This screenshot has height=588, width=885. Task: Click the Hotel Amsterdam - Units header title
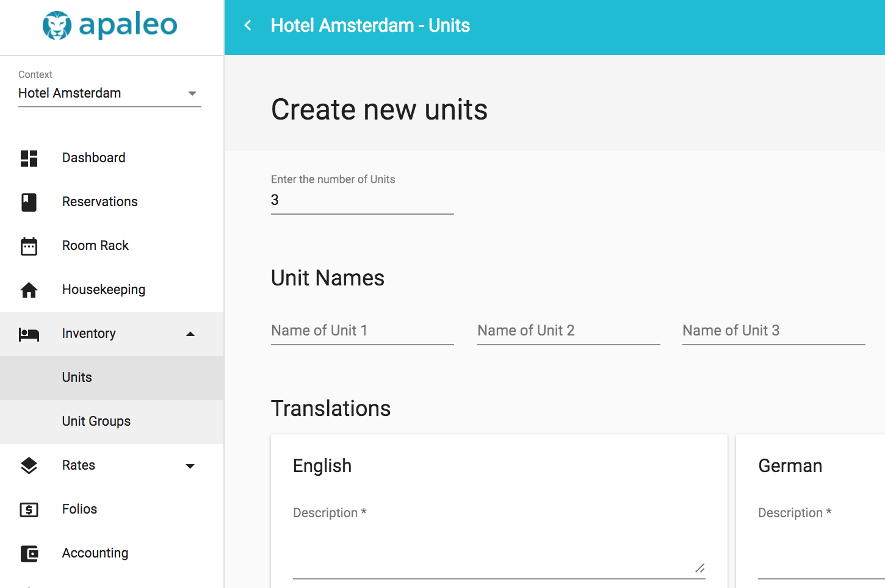click(370, 26)
